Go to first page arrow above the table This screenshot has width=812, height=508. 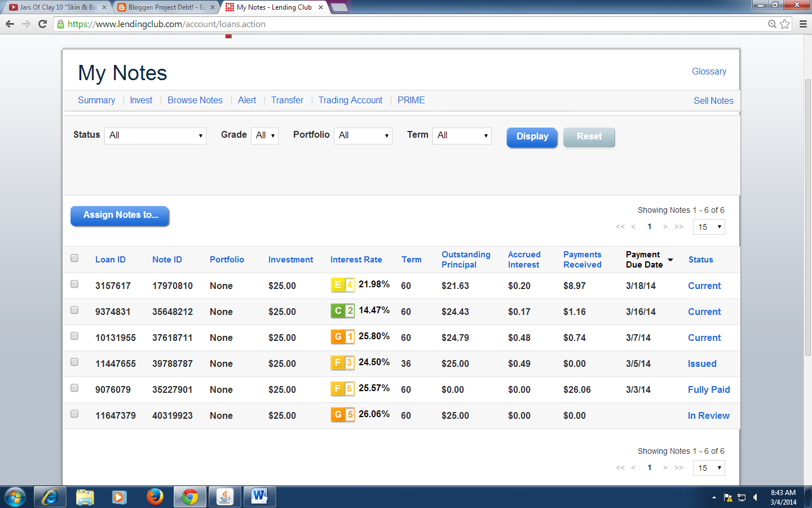click(x=620, y=227)
